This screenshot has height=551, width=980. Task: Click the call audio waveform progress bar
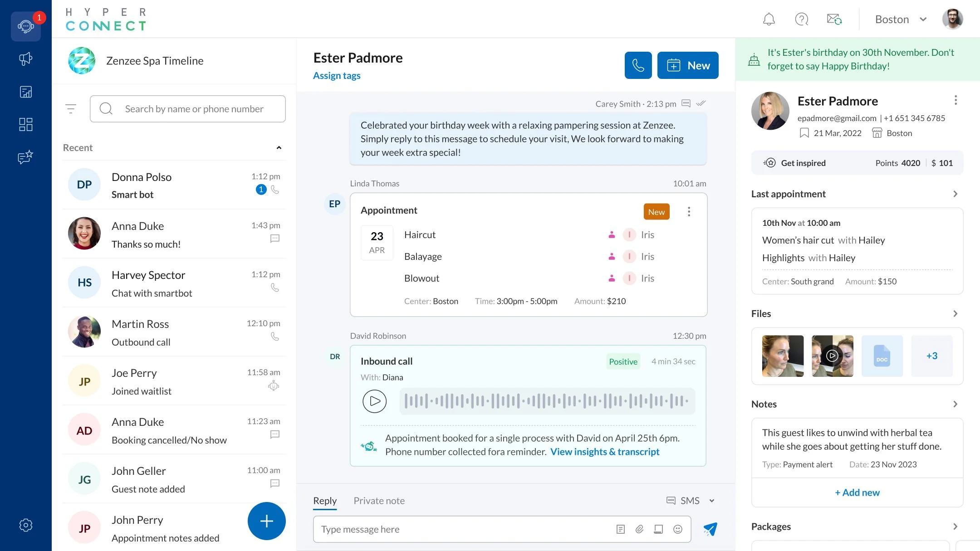547,401
